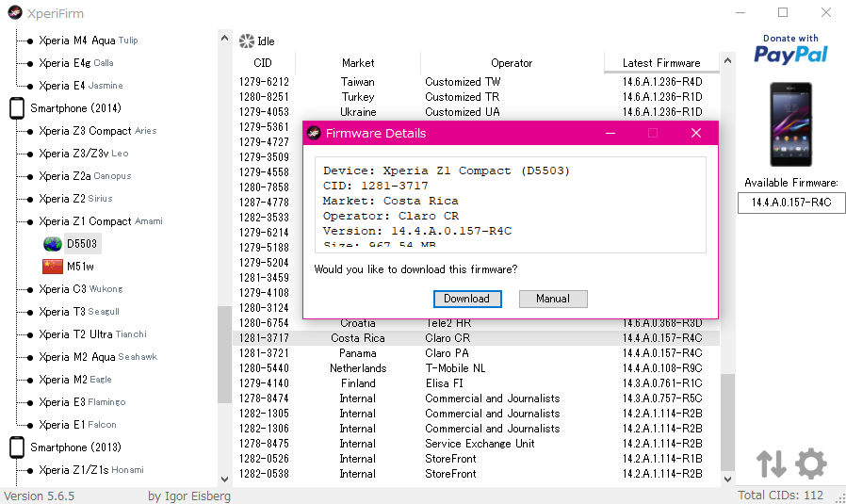Viewport: 846px width, 504px height.
Task: Select Xperia E4 Jasmine
Action: pos(81,86)
